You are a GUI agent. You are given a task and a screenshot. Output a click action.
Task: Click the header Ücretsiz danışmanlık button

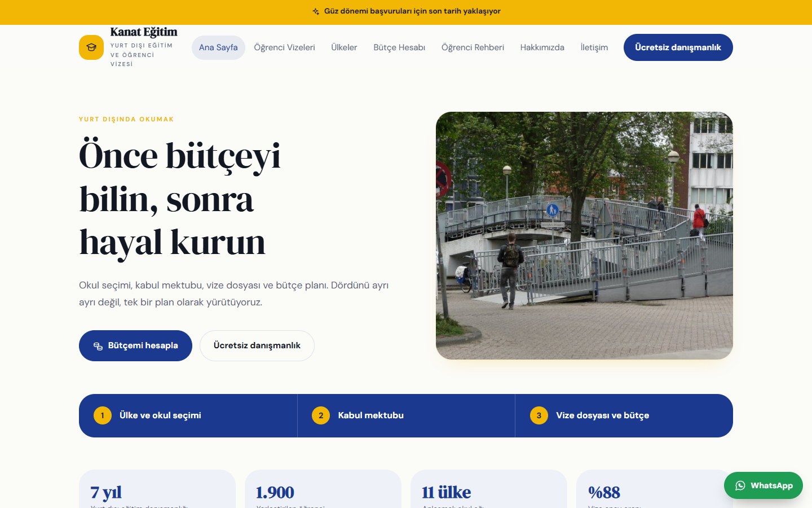coord(678,47)
